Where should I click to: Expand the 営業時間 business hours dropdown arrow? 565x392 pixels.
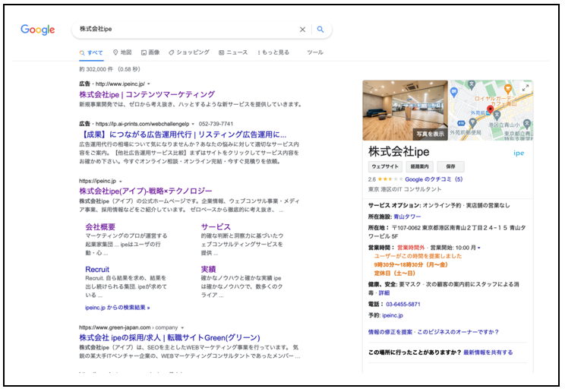pyautogui.click(x=479, y=248)
